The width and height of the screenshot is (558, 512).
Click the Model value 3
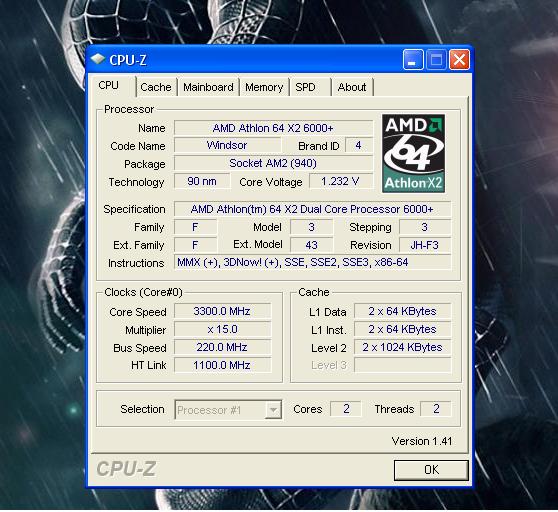tap(311, 227)
